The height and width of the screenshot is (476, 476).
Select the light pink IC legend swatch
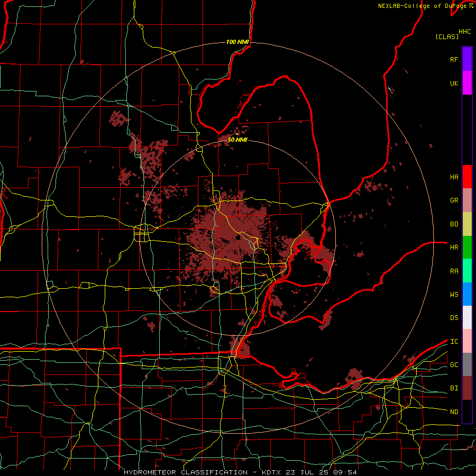467,341
